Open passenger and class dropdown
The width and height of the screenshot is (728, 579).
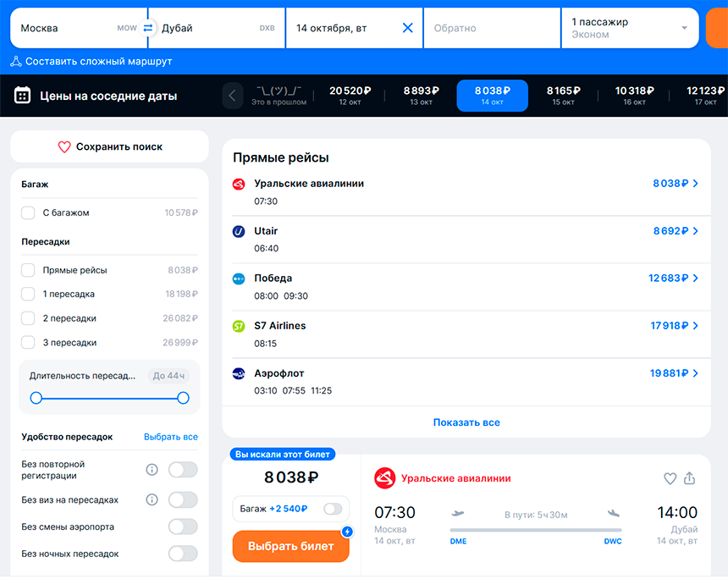[x=630, y=28]
